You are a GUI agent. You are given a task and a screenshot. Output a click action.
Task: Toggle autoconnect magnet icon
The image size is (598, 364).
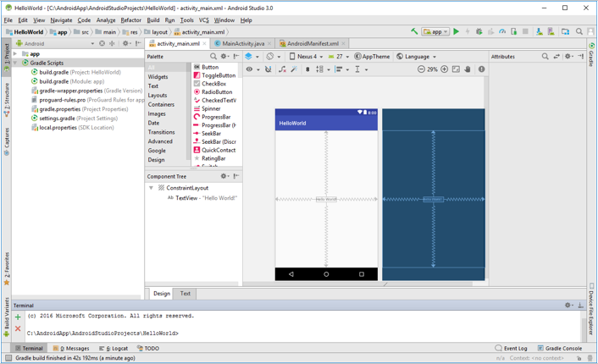(269, 69)
